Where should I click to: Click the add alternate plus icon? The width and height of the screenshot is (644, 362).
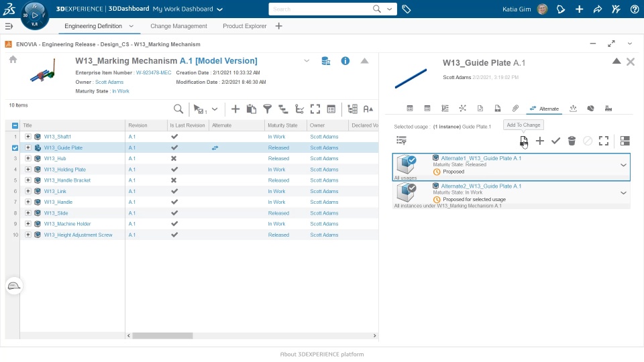(539, 141)
